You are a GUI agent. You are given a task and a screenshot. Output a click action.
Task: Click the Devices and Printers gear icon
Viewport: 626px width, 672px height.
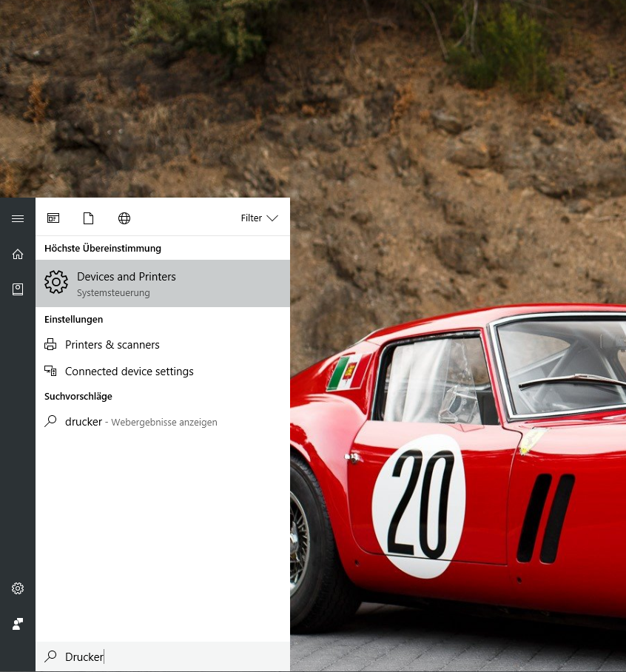click(56, 282)
